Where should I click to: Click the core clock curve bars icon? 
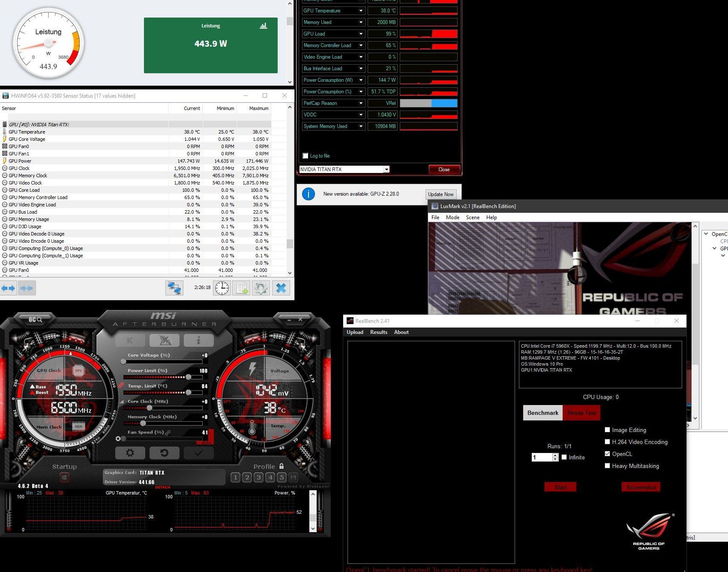coord(122,402)
